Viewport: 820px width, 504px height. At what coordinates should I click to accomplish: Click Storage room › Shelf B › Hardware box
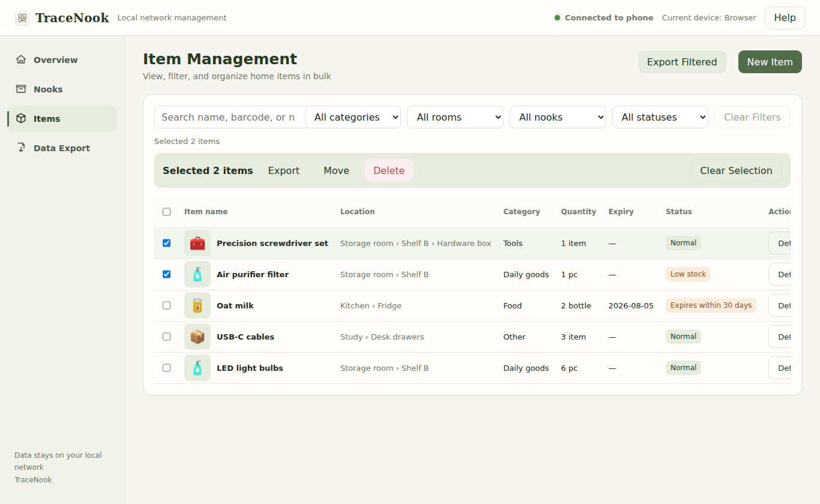pos(415,243)
